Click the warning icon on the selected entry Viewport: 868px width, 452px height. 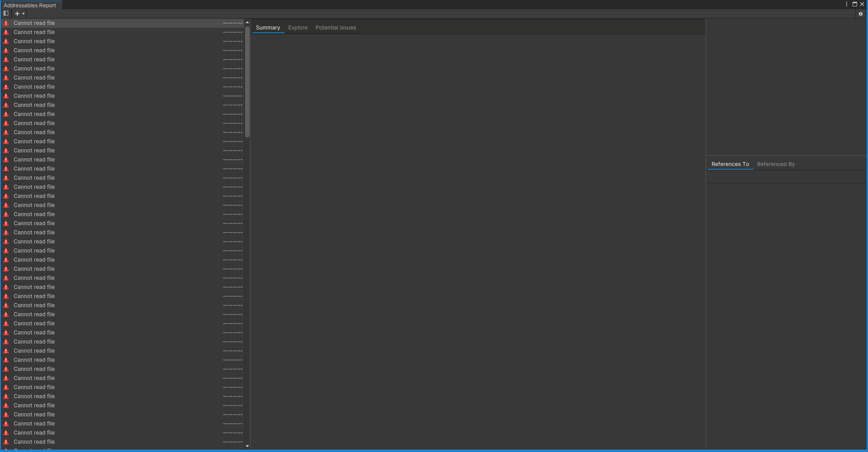coord(6,23)
